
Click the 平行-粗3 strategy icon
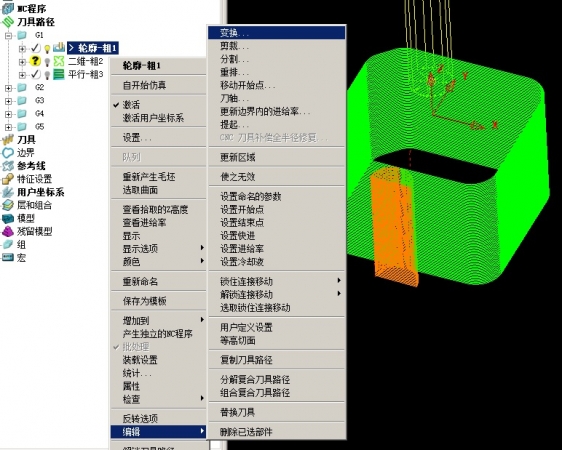coord(59,75)
